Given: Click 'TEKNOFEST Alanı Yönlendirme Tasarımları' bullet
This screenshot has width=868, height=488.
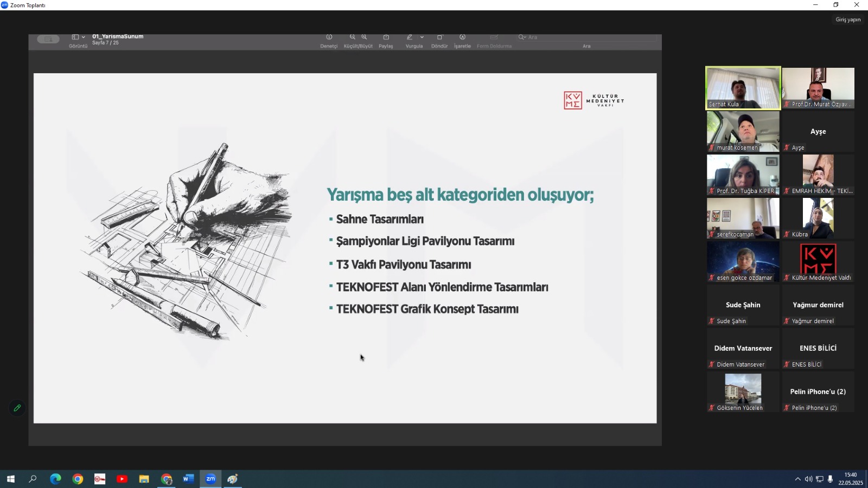Looking at the screenshot, I should click(x=442, y=287).
